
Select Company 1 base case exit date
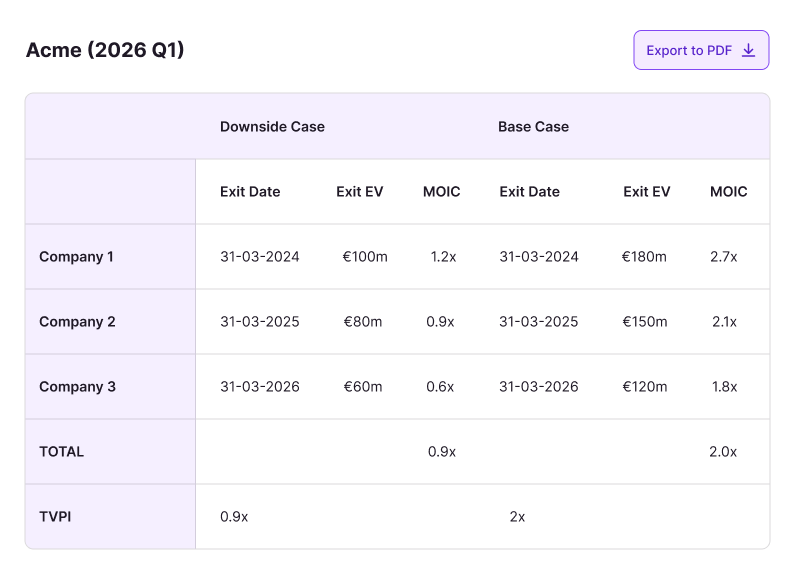tap(539, 257)
